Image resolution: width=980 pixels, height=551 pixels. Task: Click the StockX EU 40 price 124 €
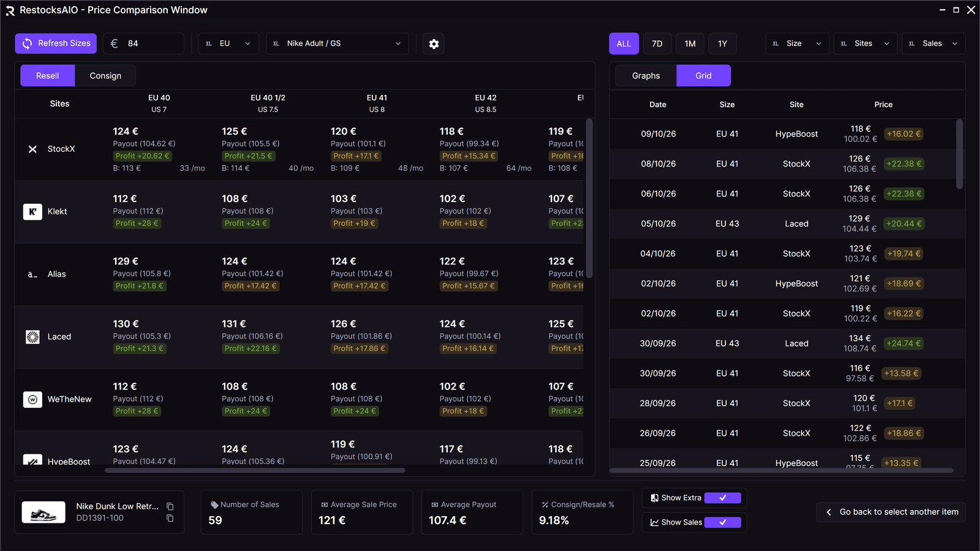(x=126, y=132)
